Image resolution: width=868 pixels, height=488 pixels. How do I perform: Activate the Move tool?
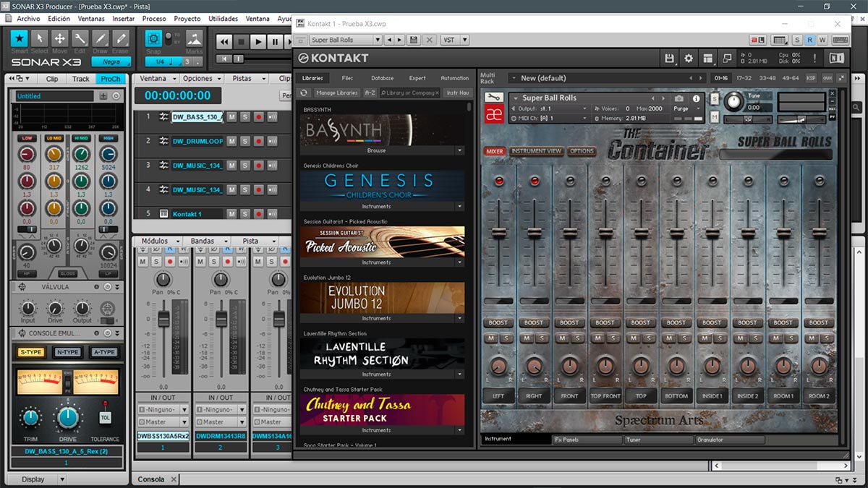(x=60, y=38)
